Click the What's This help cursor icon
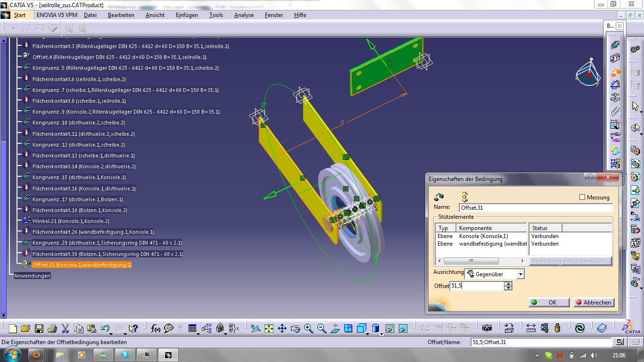Screen dimensions: 644x362 click(133, 329)
